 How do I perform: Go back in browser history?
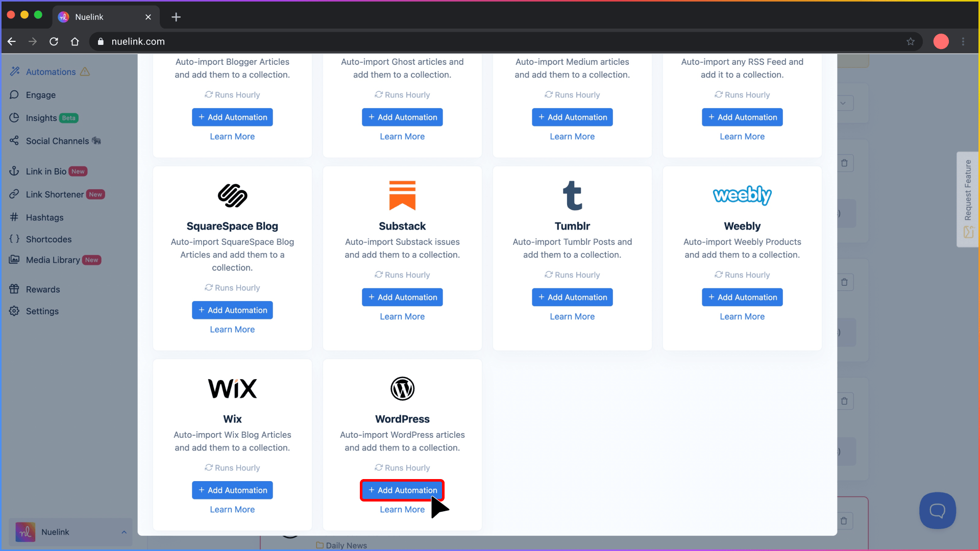click(x=12, y=41)
